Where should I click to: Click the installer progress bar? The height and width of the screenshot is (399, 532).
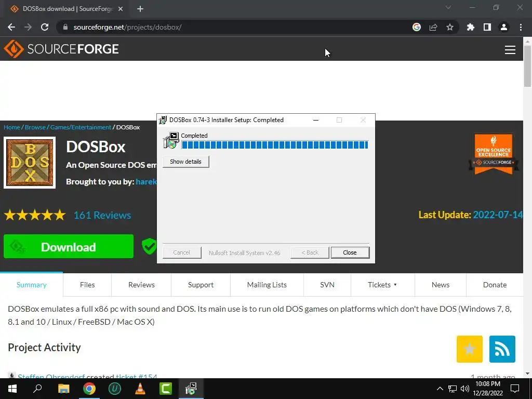275,145
